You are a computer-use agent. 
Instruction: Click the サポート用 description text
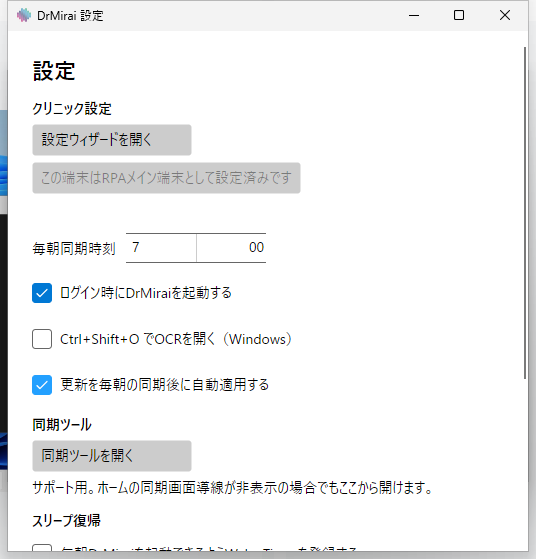pyautogui.click(x=233, y=488)
